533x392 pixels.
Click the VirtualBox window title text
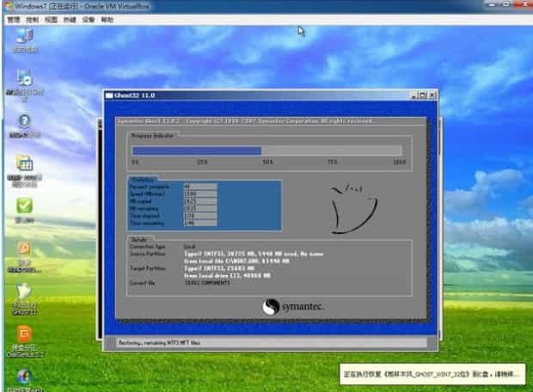pos(83,6)
